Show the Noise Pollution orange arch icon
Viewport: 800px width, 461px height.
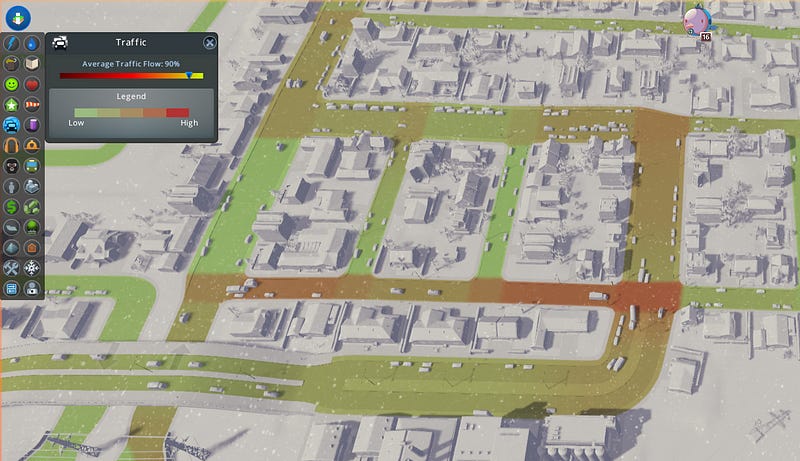(11, 146)
